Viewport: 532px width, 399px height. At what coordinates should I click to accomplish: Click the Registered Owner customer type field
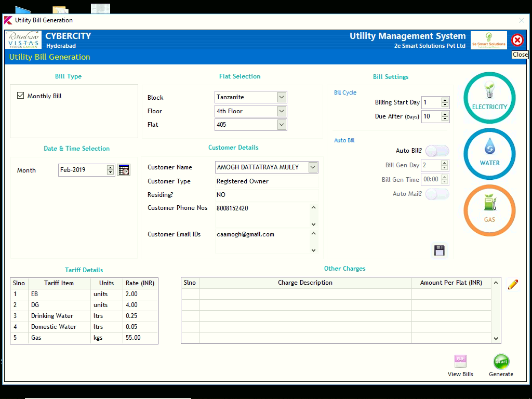(267, 181)
